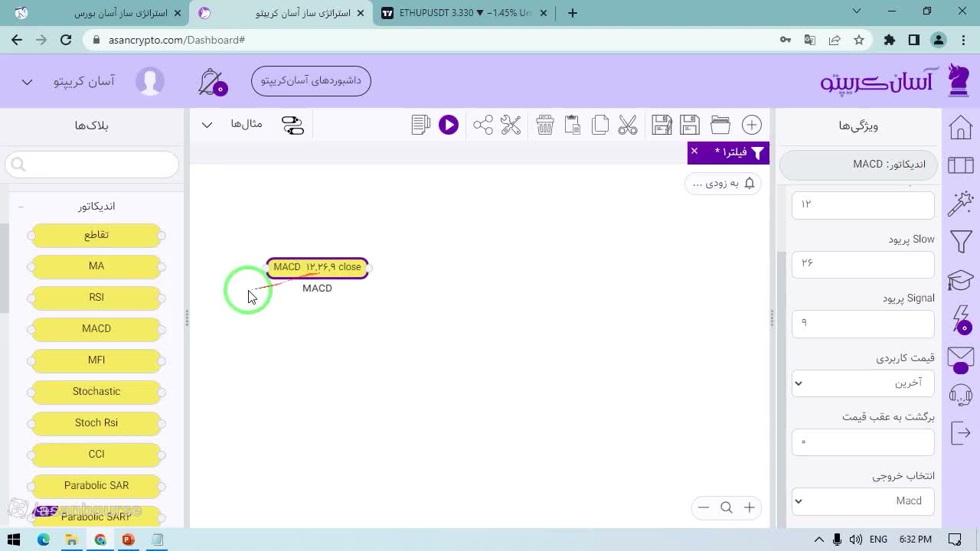Run the strategy with the purple play button

click(x=449, y=125)
